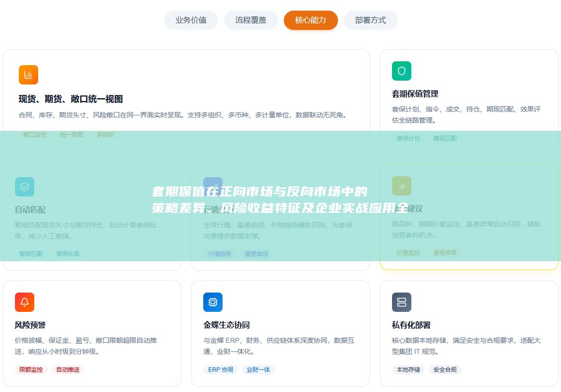Open the 套期保值管理 heading
Viewport: 561px width, 392px height.
[415, 94]
